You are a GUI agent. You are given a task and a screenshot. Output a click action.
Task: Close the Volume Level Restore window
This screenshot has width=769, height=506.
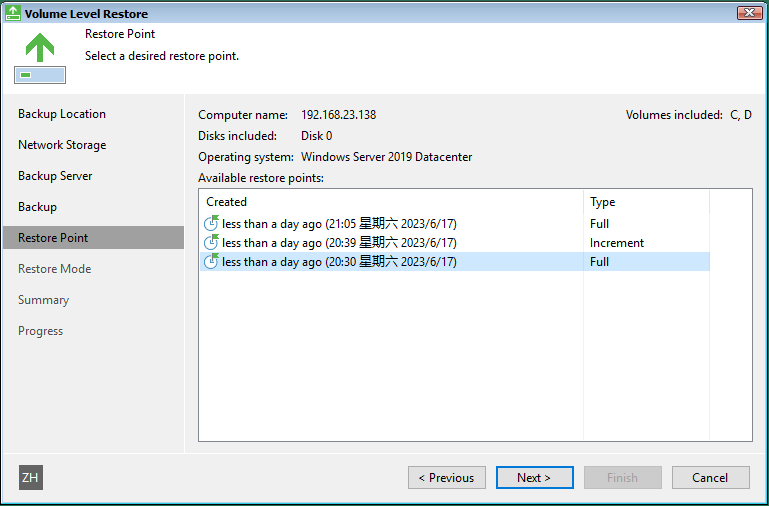(x=749, y=13)
